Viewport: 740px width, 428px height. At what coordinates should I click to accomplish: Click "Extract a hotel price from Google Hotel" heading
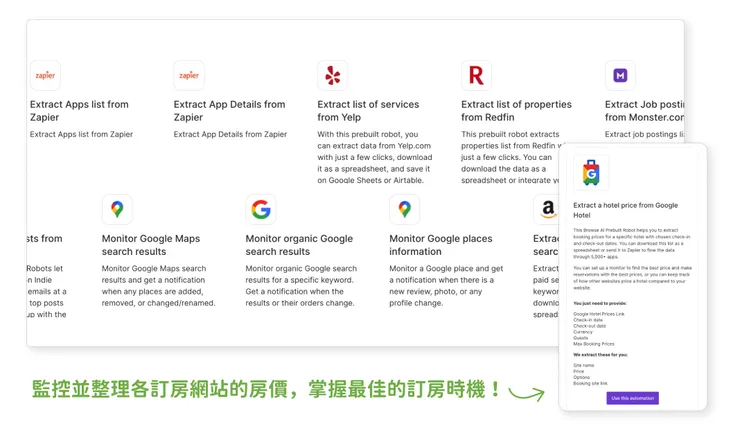click(x=625, y=210)
